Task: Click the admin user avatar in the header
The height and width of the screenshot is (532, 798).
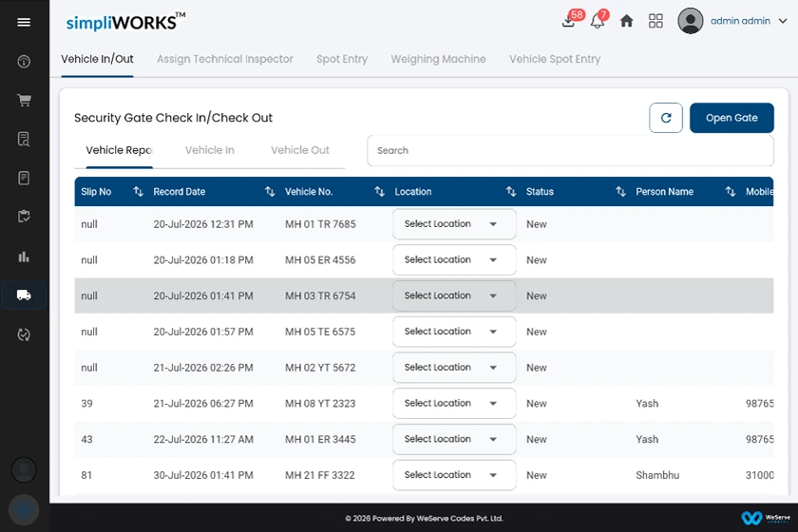Action: tap(690, 21)
